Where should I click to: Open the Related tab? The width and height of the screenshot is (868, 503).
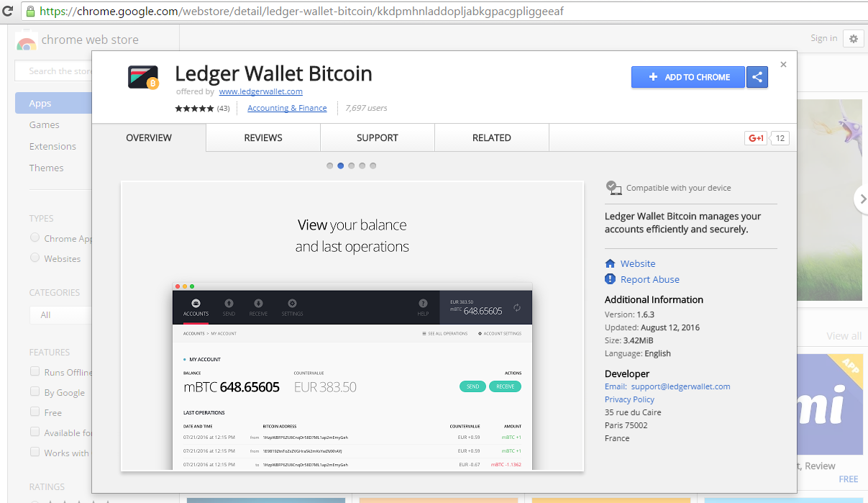point(492,137)
